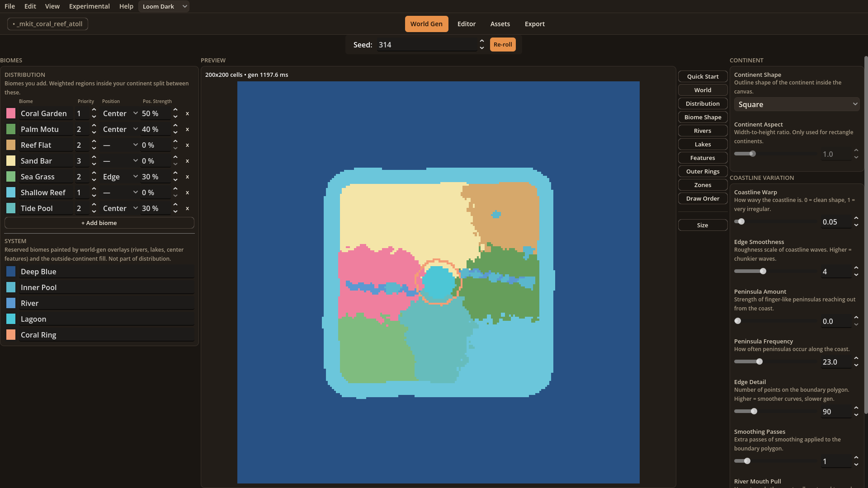
Task: Open Palm Motu position dropdown
Action: pos(120,129)
